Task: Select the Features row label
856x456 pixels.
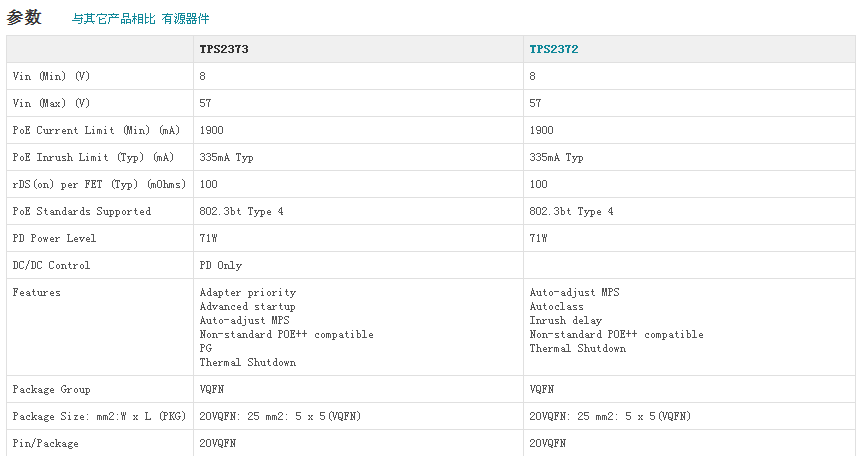Action: click(36, 292)
